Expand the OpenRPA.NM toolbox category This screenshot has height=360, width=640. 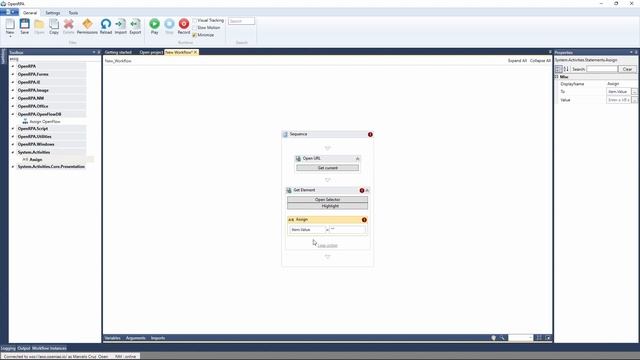coord(13,98)
